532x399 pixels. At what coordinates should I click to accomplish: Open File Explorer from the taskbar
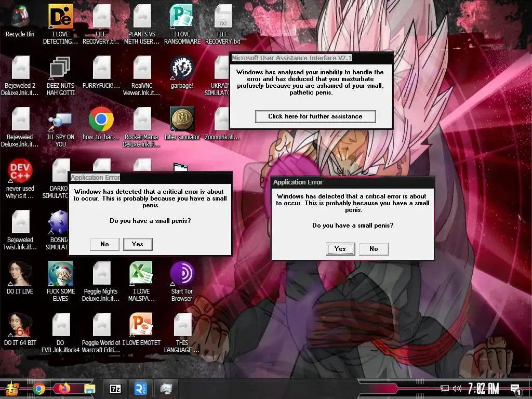coord(89,389)
